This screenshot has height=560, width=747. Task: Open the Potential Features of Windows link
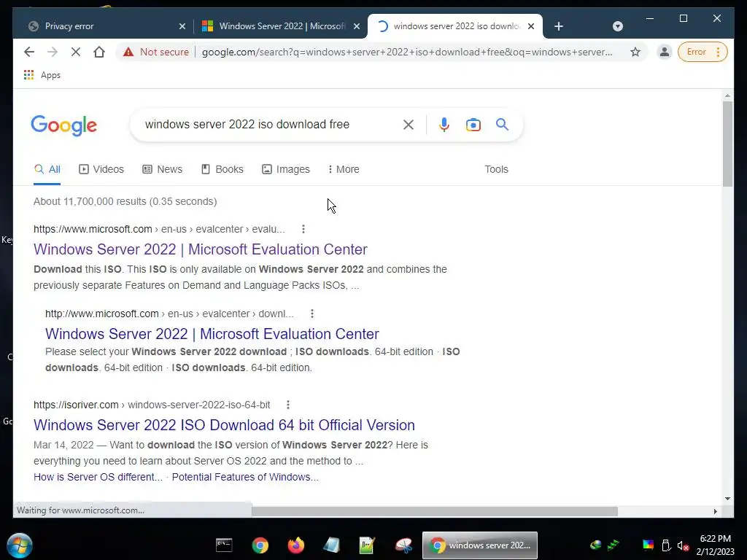point(245,477)
